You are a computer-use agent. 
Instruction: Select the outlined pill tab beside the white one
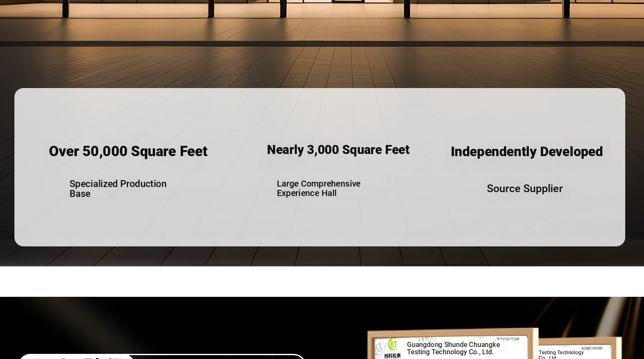(x=219, y=356)
